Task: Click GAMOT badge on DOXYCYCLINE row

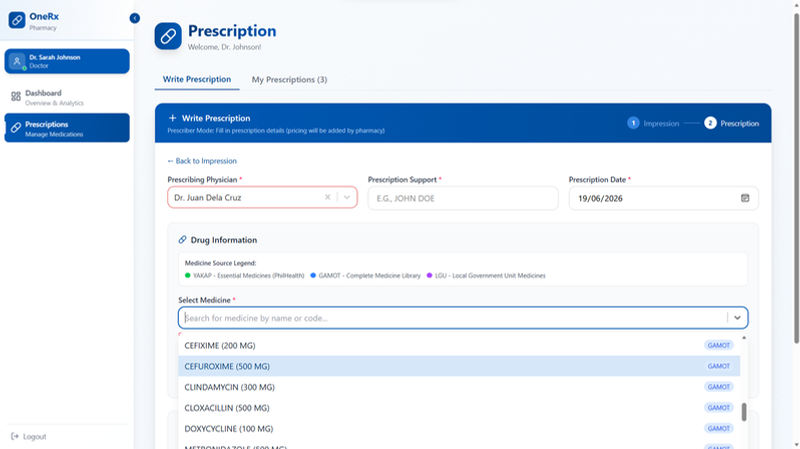Action: point(719,429)
